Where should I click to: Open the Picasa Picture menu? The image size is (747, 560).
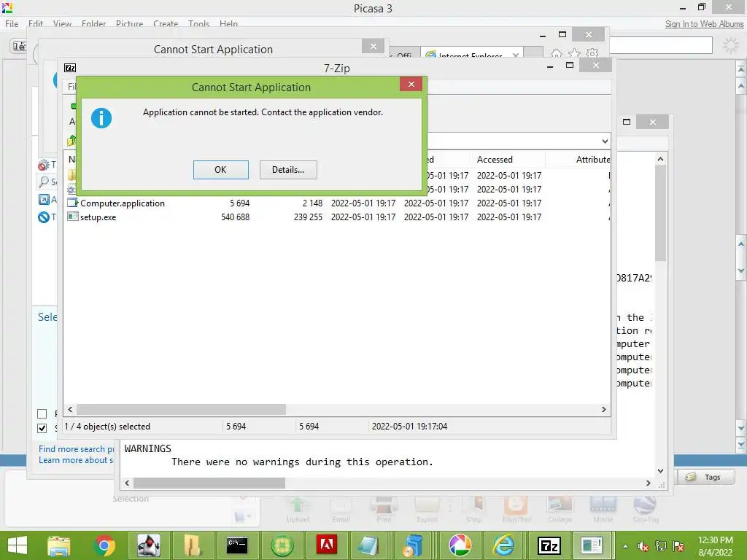point(130,24)
